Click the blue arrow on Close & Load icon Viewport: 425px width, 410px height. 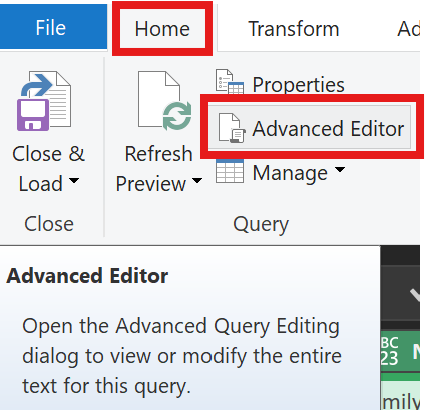[36, 85]
